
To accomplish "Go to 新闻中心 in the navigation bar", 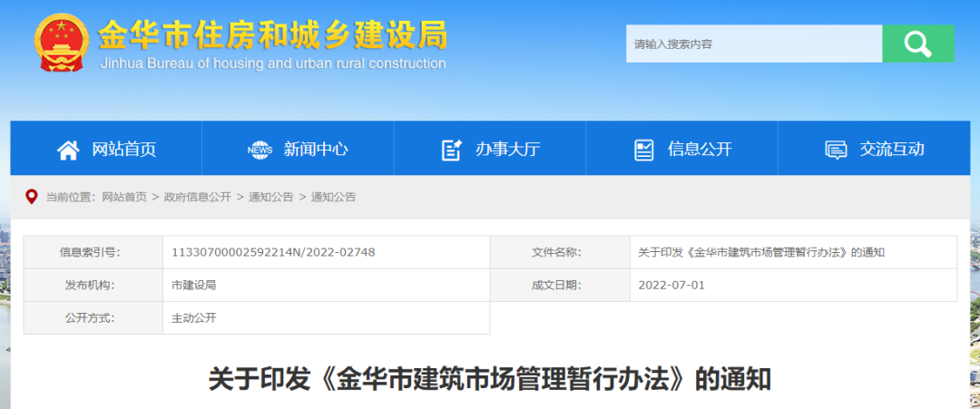I will pyautogui.click(x=316, y=150).
